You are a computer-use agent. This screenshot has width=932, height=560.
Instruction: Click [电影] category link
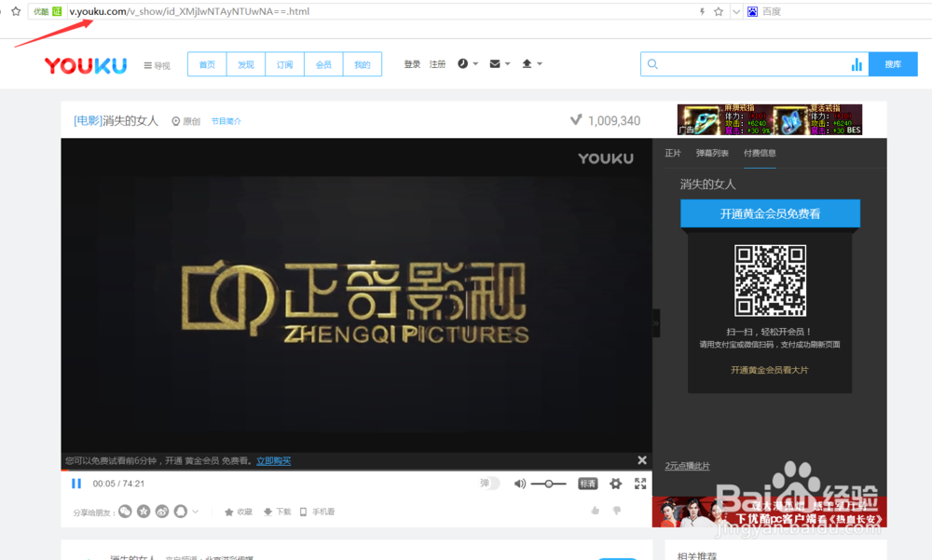pos(88,121)
